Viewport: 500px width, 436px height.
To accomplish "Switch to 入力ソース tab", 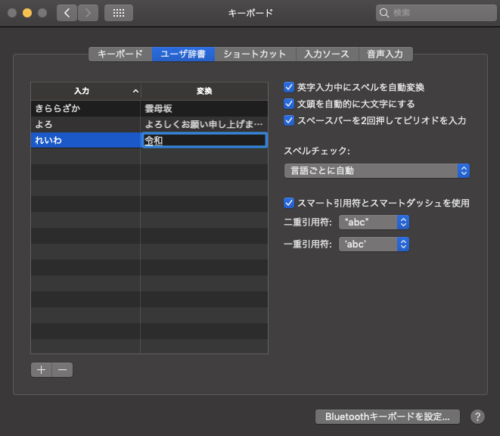I will [327, 54].
